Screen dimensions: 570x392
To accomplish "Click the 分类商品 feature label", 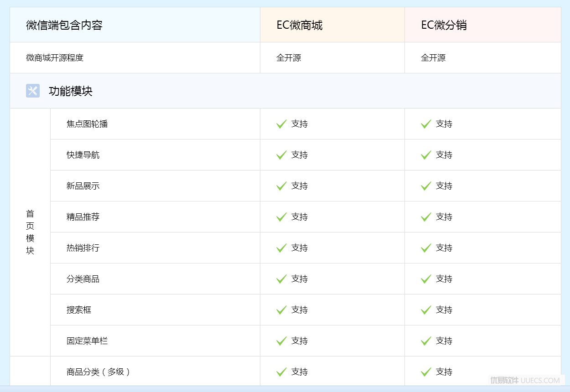I will 83,279.
